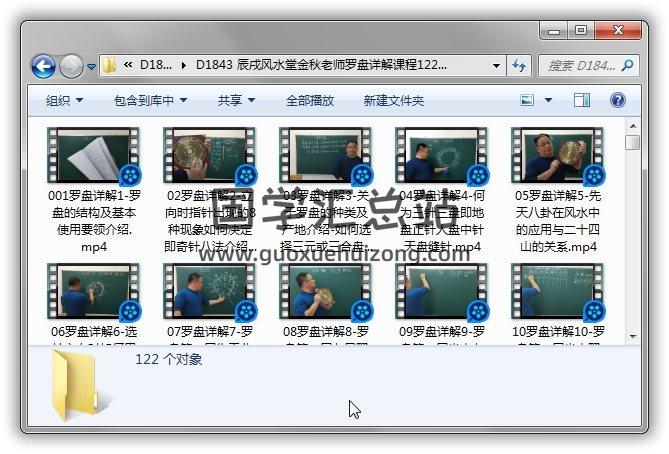Open the address bar history dropdown
This screenshot has height=454, width=669.
(x=496, y=66)
